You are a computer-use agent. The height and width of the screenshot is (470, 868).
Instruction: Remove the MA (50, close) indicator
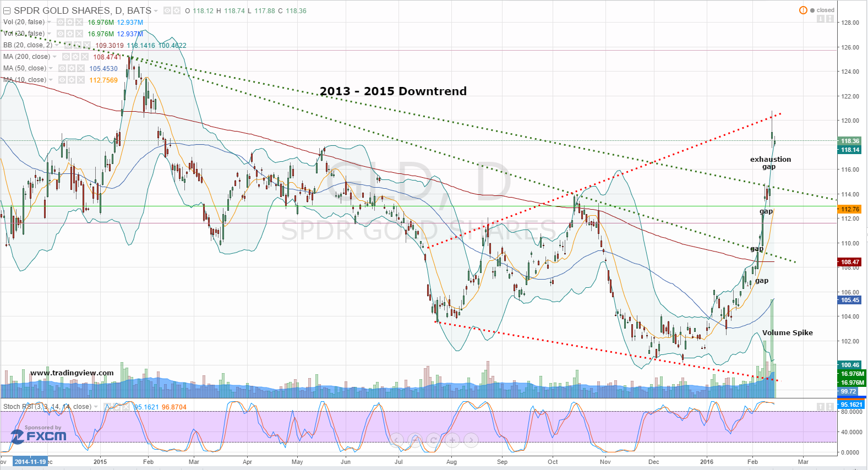coord(81,68)
